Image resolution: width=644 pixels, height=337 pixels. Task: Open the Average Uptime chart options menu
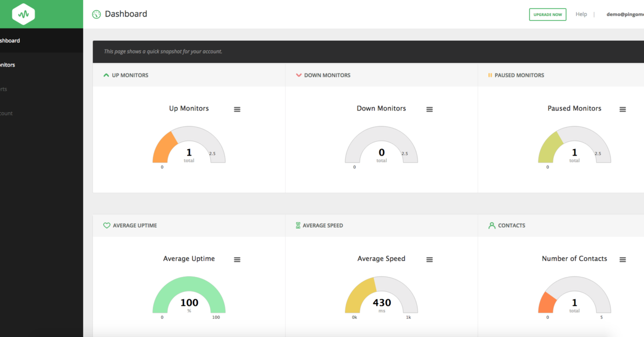click(237, 259)
